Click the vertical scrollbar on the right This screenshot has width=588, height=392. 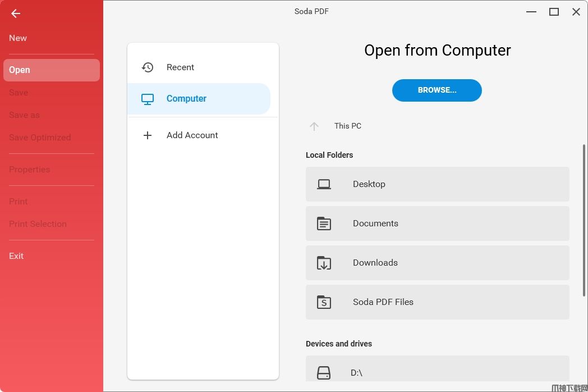click(x=584, y=220)
